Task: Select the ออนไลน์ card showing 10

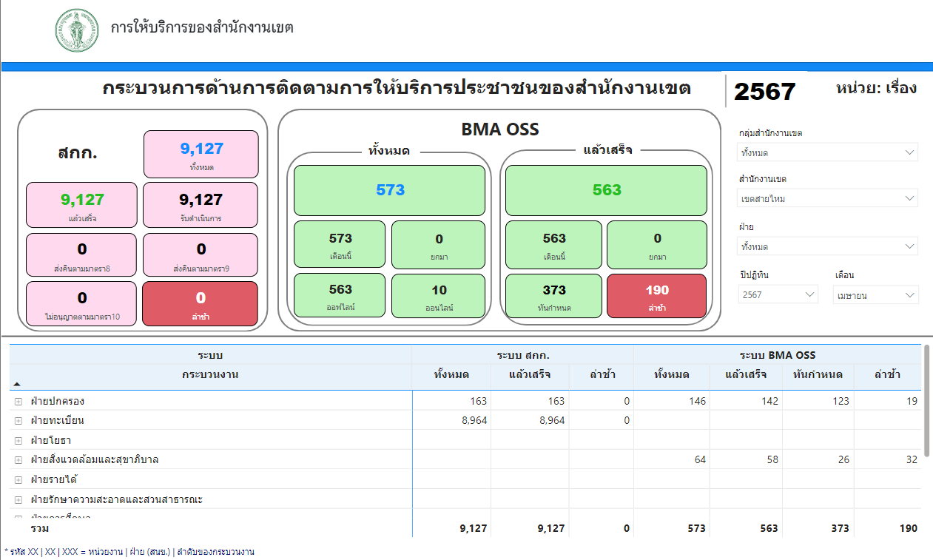Action: (438, 296)
